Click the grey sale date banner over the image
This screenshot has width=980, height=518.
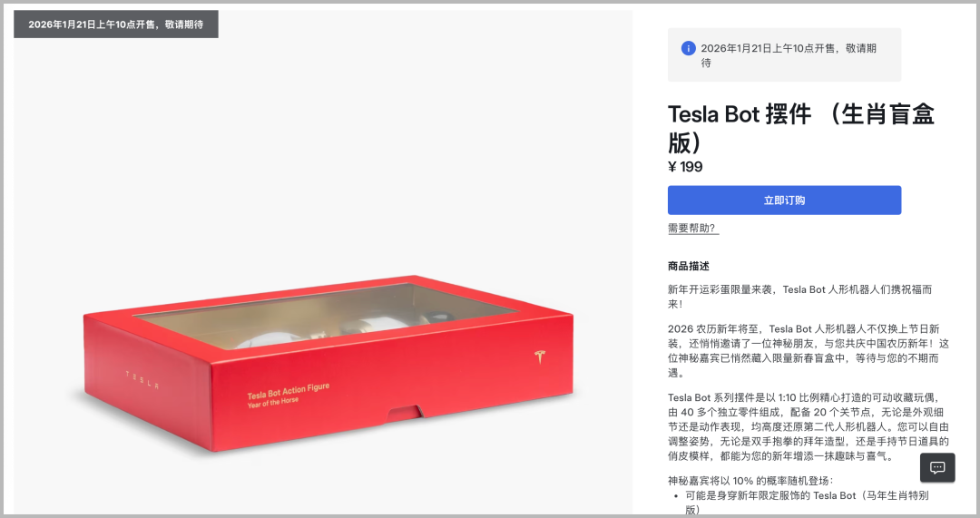click(116, 24)
